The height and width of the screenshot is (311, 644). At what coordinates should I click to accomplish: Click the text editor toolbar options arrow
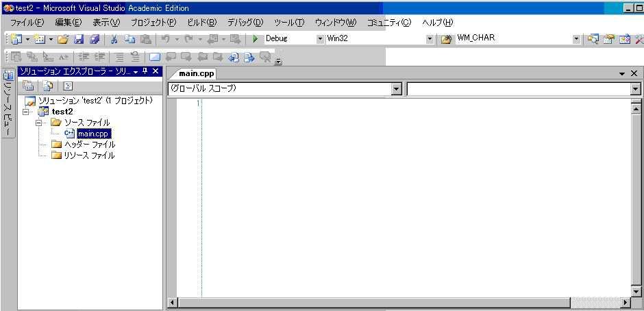pos(277,62)
